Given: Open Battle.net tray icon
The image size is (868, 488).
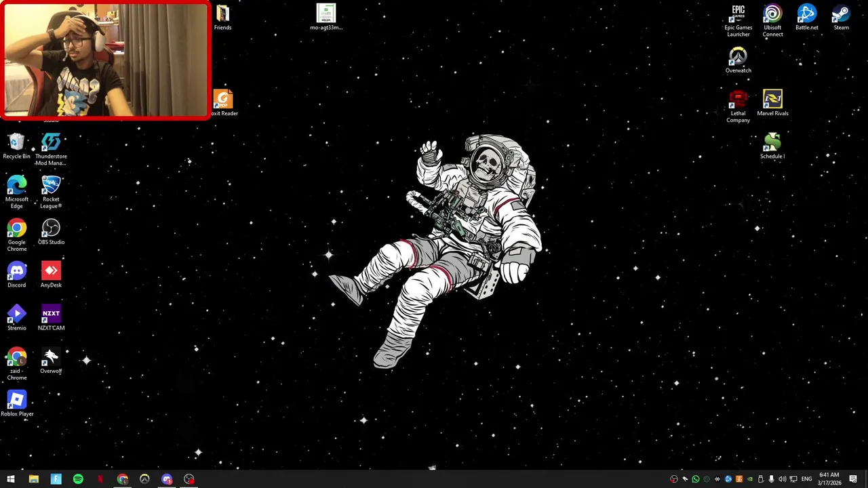Looking at the screenshot, I should click(x=728, y=479).
